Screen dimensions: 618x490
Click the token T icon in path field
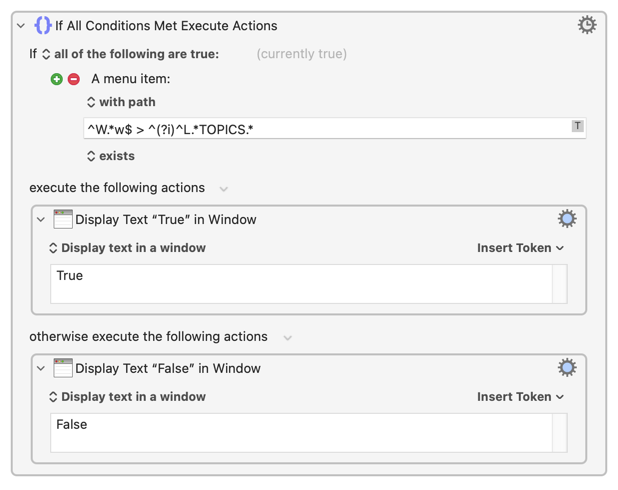pyautogui.click(x=577, y=126)
